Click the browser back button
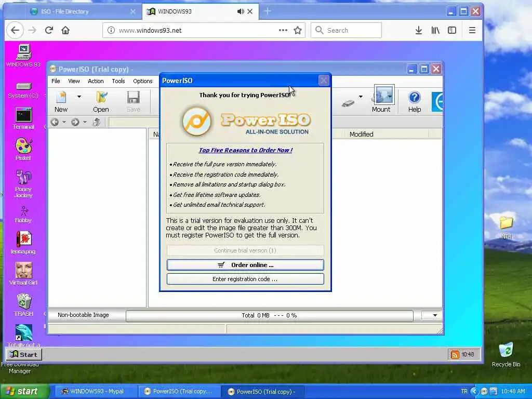The width and height of the screenshot is (532, 399). click(x=15, y=30)
